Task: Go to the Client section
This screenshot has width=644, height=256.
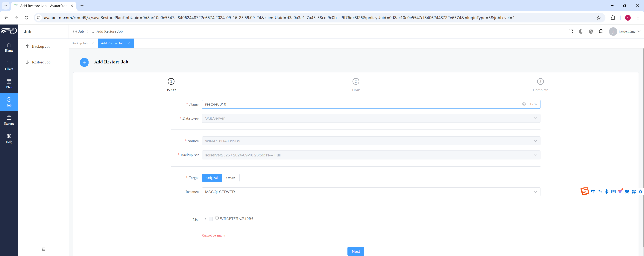Action: pyautogui.click(x=9, y=65)
